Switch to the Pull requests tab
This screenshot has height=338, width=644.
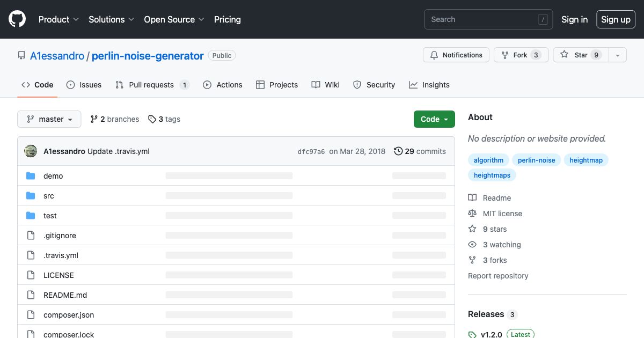pyautogui.click(x=151, y=85)
